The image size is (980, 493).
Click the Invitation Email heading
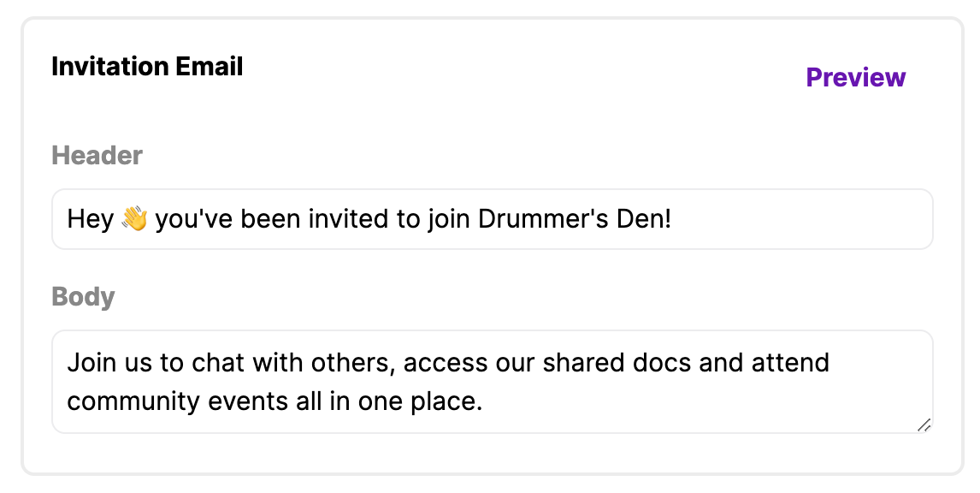pyautogui.click(x=147, y=67)
